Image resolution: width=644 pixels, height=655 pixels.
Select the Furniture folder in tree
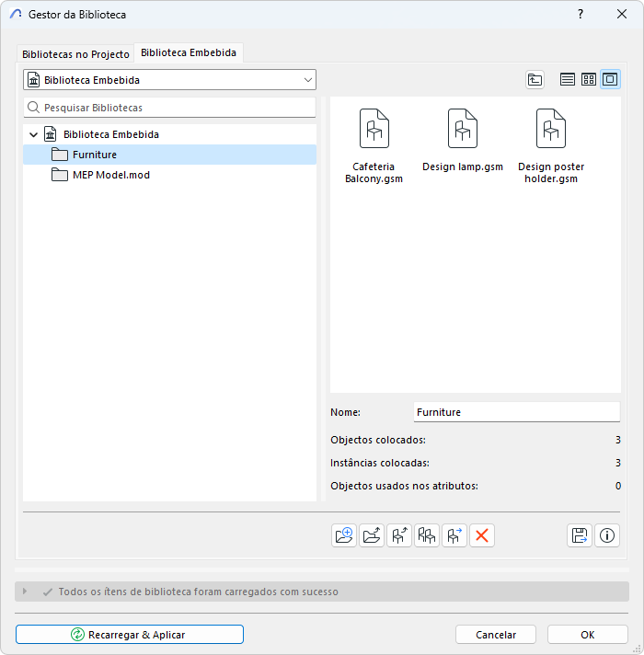169,155
